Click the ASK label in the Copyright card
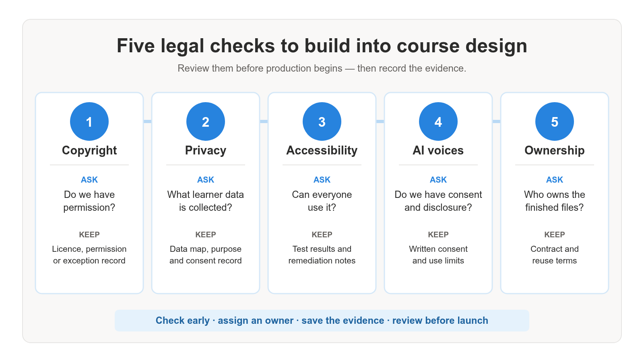 [x=89, y=180]
